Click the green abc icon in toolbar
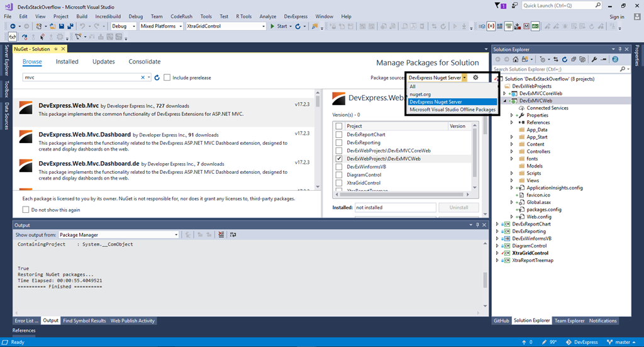 coord(535,26)
